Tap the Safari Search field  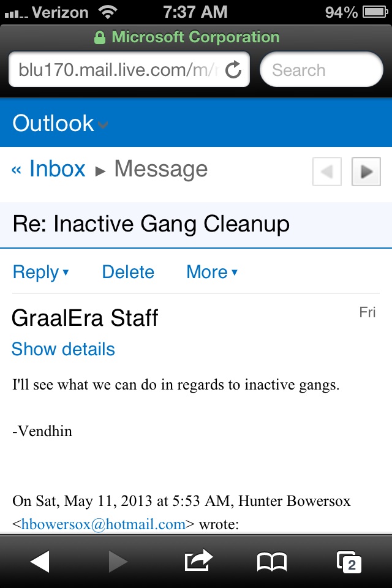322,70
